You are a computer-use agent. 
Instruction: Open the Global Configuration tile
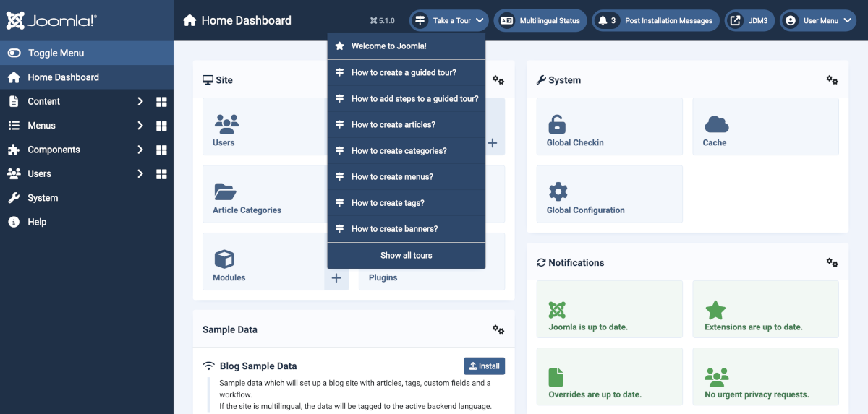coord(609,194)
